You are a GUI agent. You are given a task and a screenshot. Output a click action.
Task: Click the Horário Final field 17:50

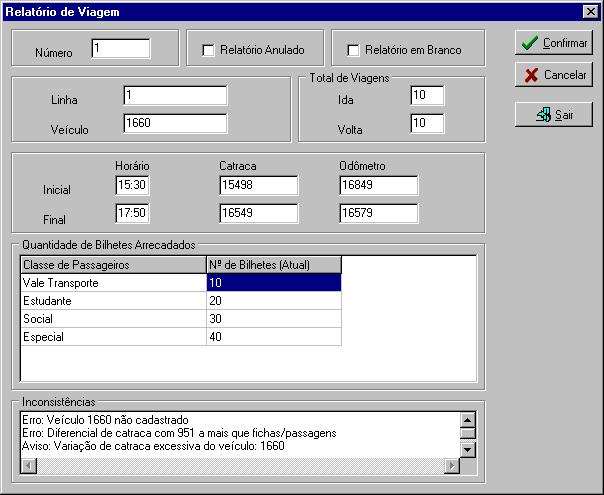(133, 213)
